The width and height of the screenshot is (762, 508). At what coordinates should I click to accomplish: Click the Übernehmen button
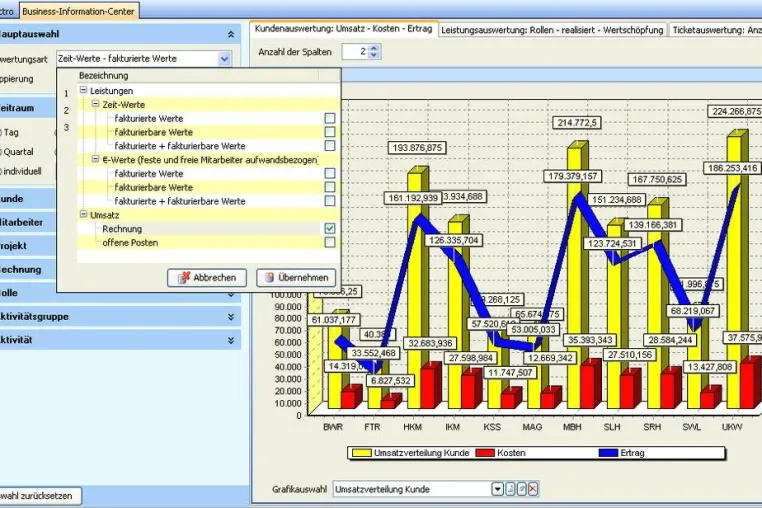coord(296,278)
